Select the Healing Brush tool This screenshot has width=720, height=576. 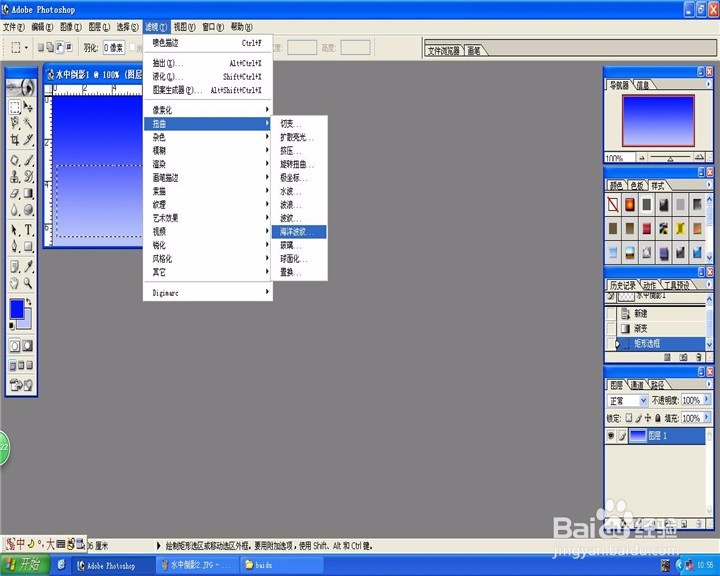[x=15, y=160]
